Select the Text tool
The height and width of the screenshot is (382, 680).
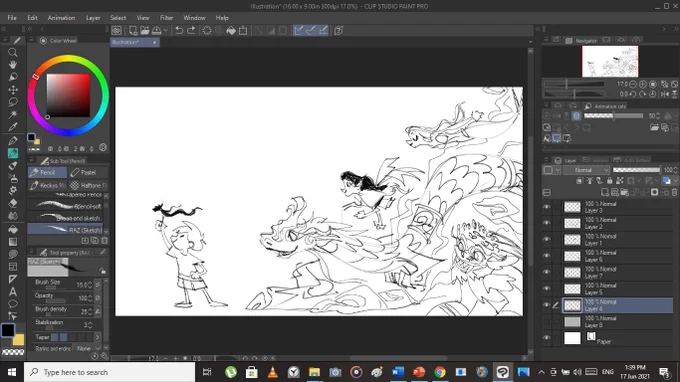13,291
